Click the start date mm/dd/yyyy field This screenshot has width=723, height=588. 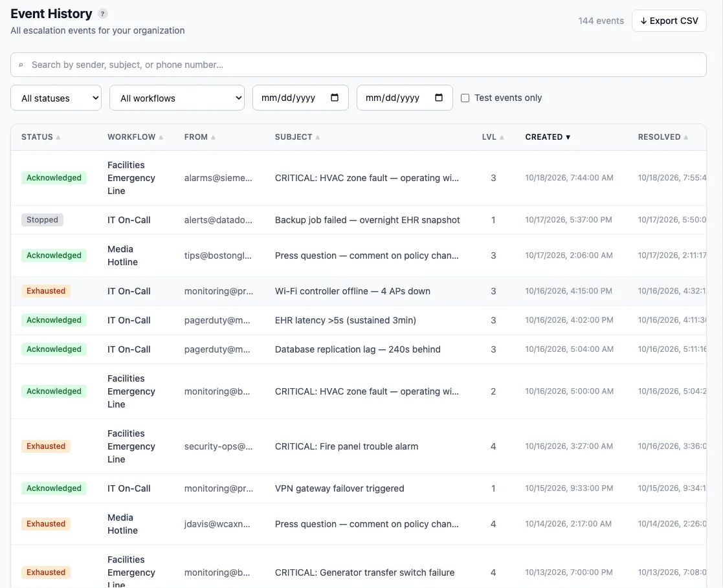[300, 98]
